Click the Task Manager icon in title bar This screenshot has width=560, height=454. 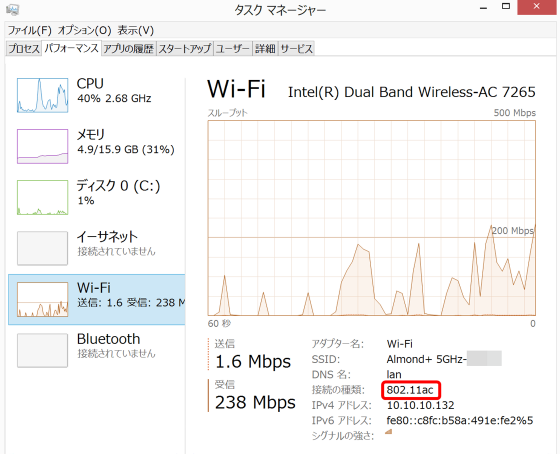click(x=12, y=9)
